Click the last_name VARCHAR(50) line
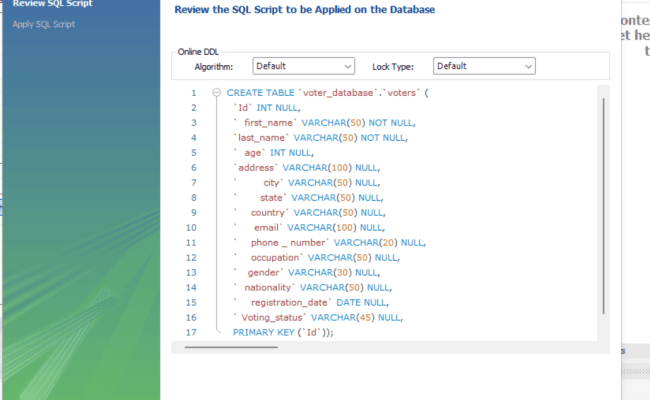 320,138
